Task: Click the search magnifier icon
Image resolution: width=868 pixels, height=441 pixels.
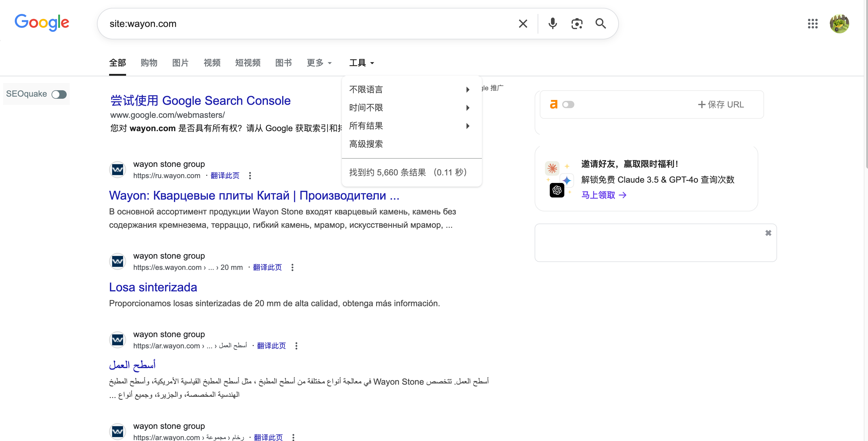Action: tap(600, 24)
